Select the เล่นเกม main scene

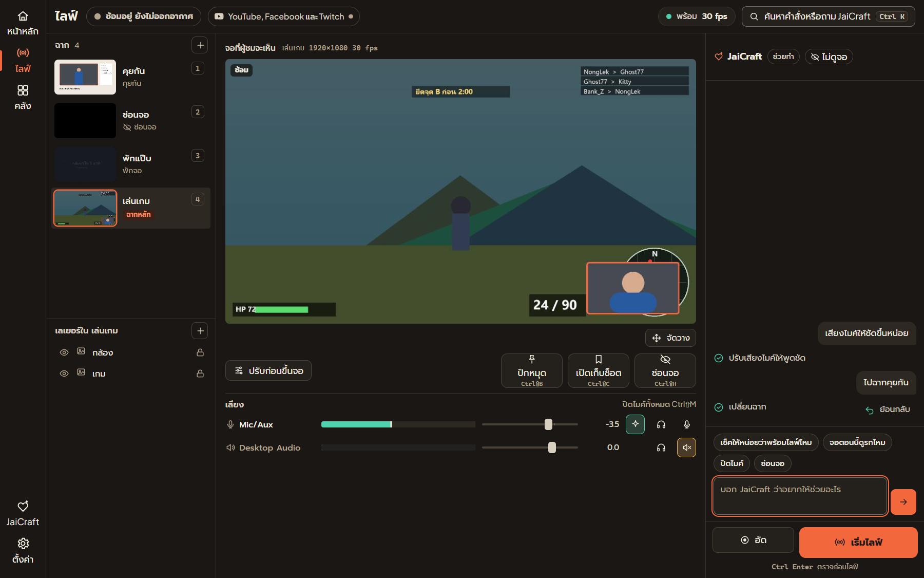click(131, 208)
